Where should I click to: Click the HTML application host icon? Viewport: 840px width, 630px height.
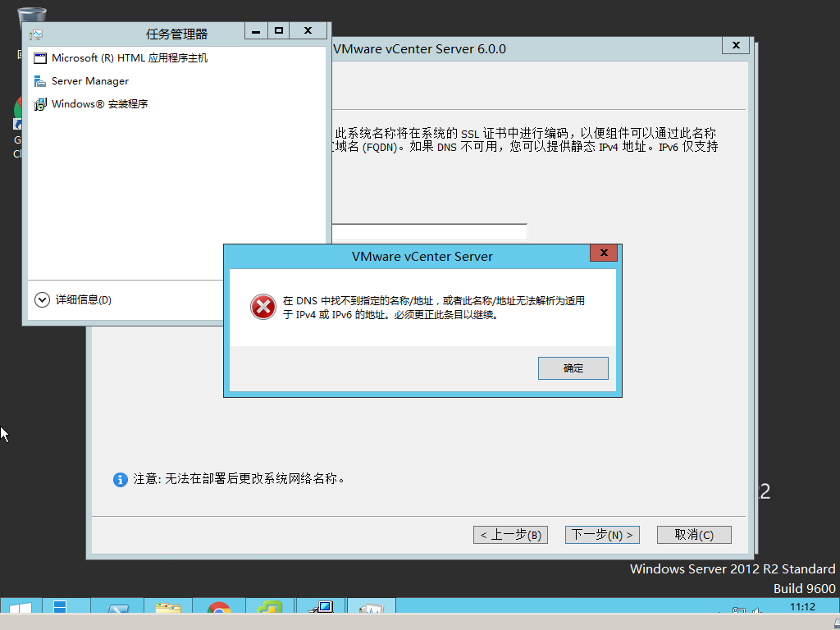39,58
